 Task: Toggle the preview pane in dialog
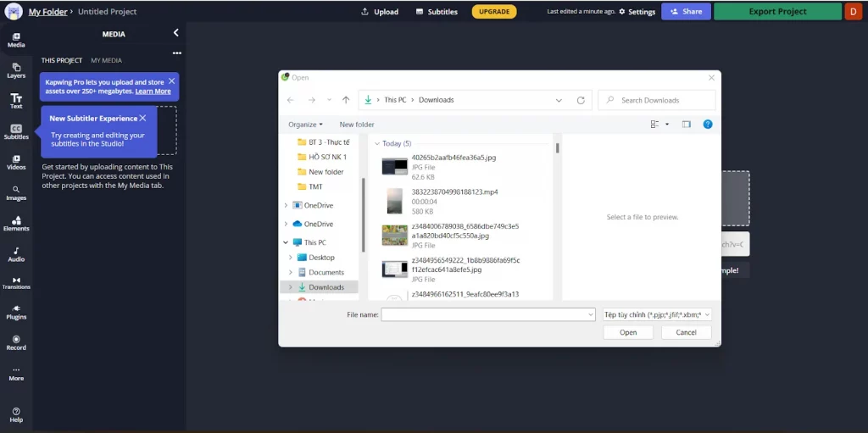tap(687, 124)
